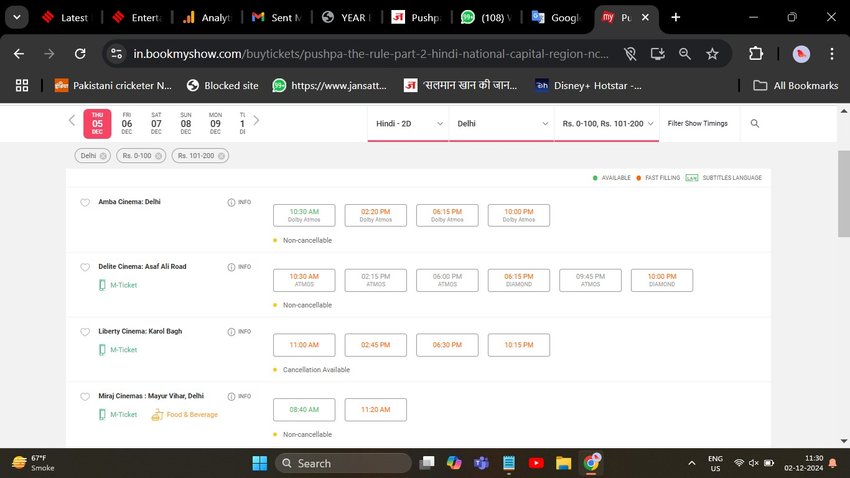This screenshot has height=478, width=850.
Task: Favorite Amba Cinema with the heart icon
Action: pos(85,203)
